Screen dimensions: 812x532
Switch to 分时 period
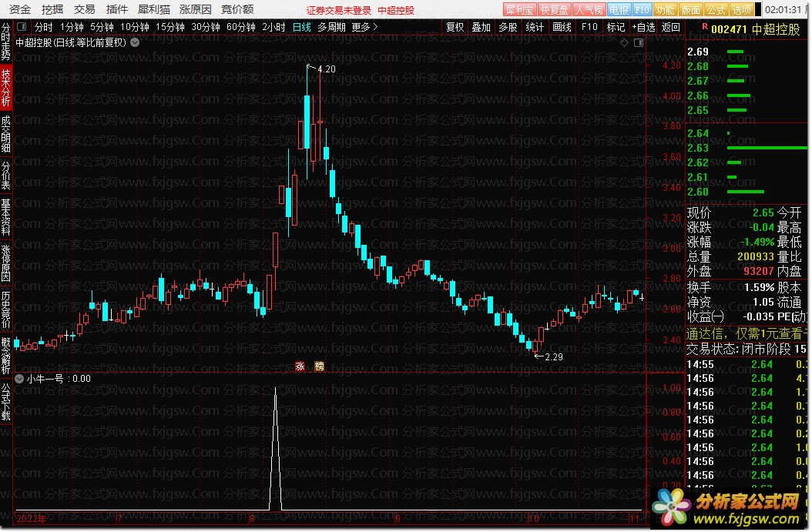click(x=43, y=27)
